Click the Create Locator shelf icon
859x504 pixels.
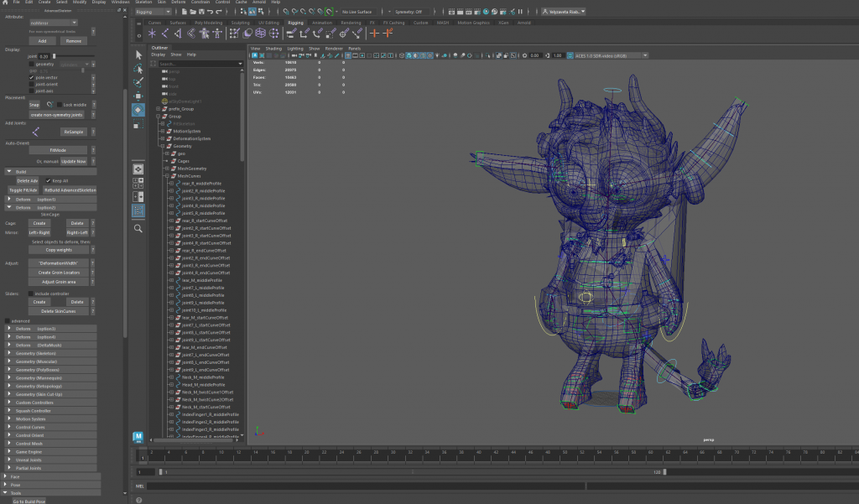pos(153,33)
